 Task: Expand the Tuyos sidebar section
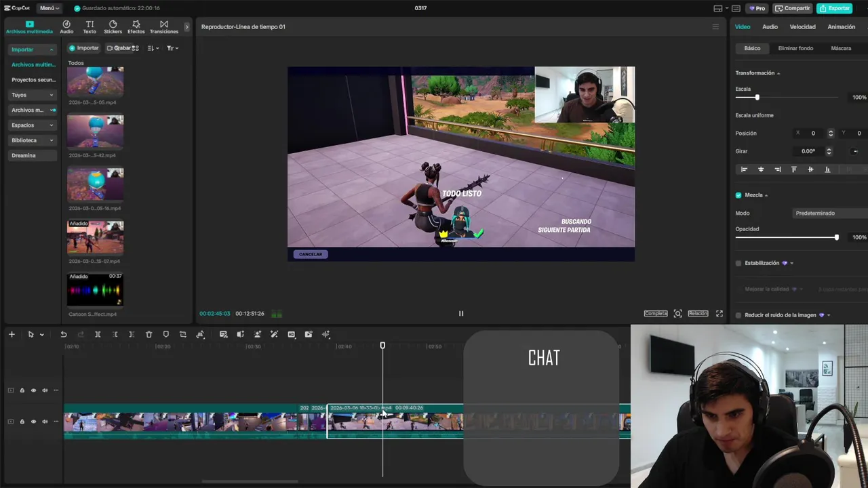click(x=32, y=95)
